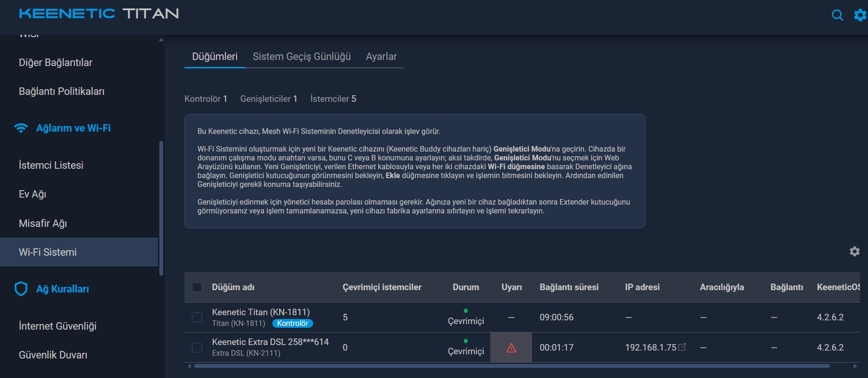Expand the Ağ Kuralları section heading

pos(63,289)
